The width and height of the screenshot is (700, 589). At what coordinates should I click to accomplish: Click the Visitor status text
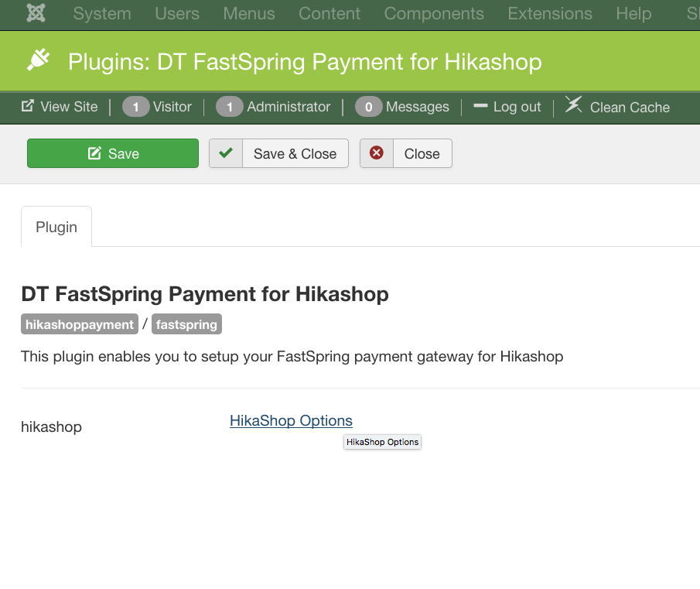tap(172, 107)
